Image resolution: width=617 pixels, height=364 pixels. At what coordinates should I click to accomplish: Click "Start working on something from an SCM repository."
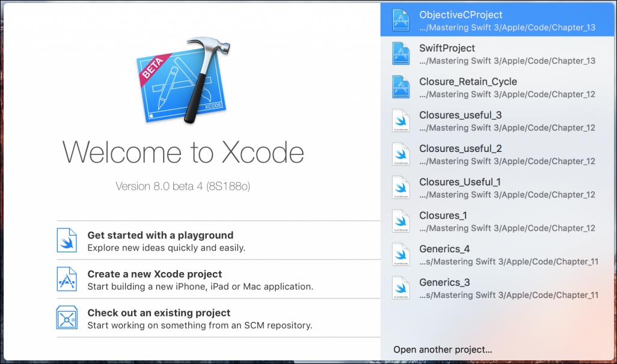point(200,326)
